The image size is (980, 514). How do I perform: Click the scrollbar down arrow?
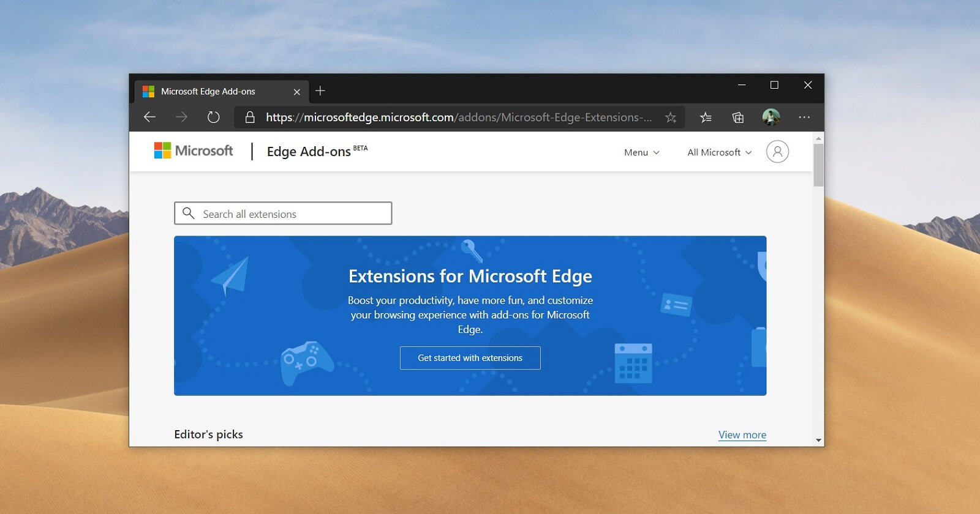click(x=818, y=440)
